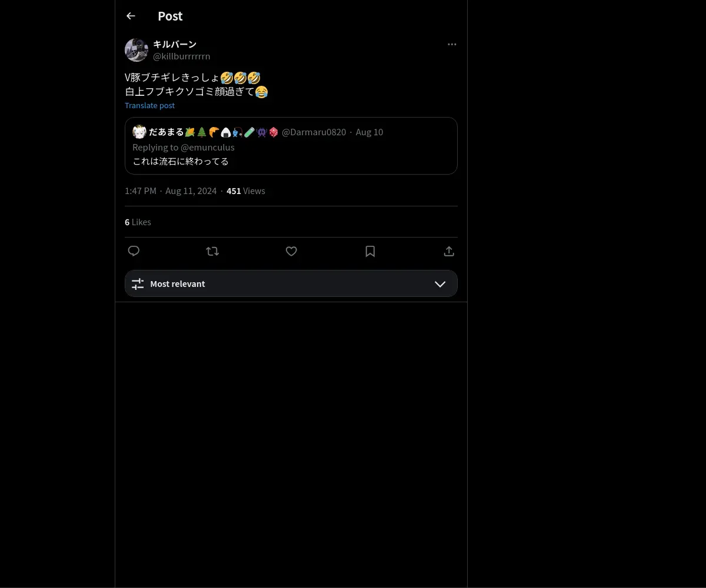
Task: Click the 451 Views count
Action: (x=246, y=191)
